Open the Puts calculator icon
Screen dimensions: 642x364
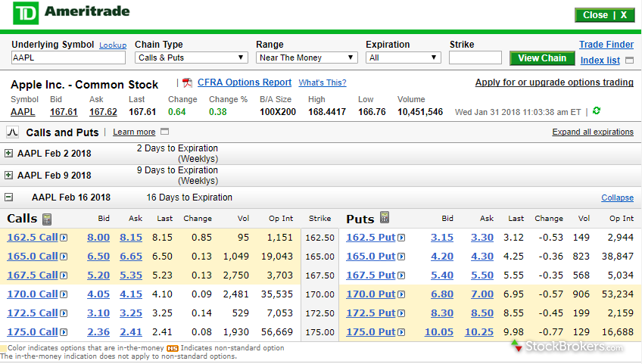[x=385, y=218]
